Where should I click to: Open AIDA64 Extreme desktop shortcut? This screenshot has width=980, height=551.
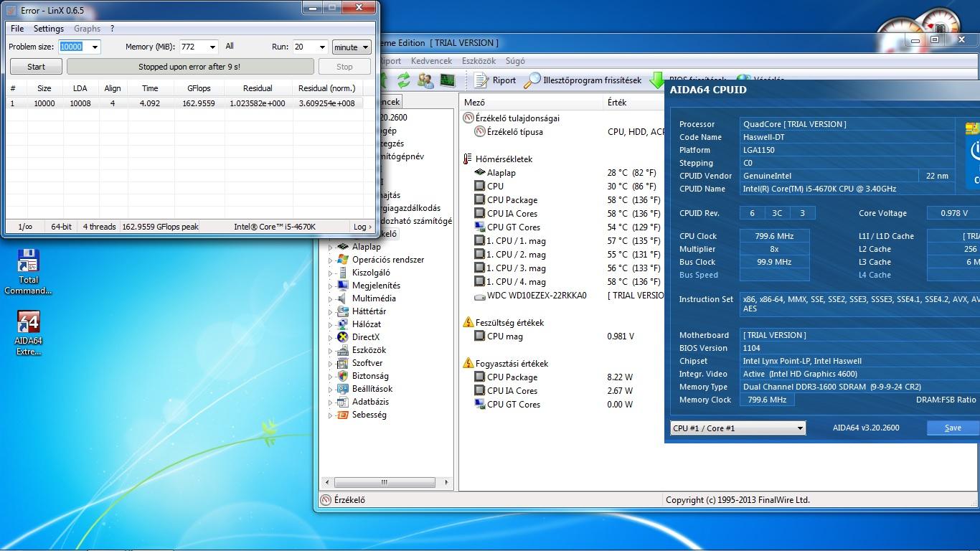[x=28, y=333]
